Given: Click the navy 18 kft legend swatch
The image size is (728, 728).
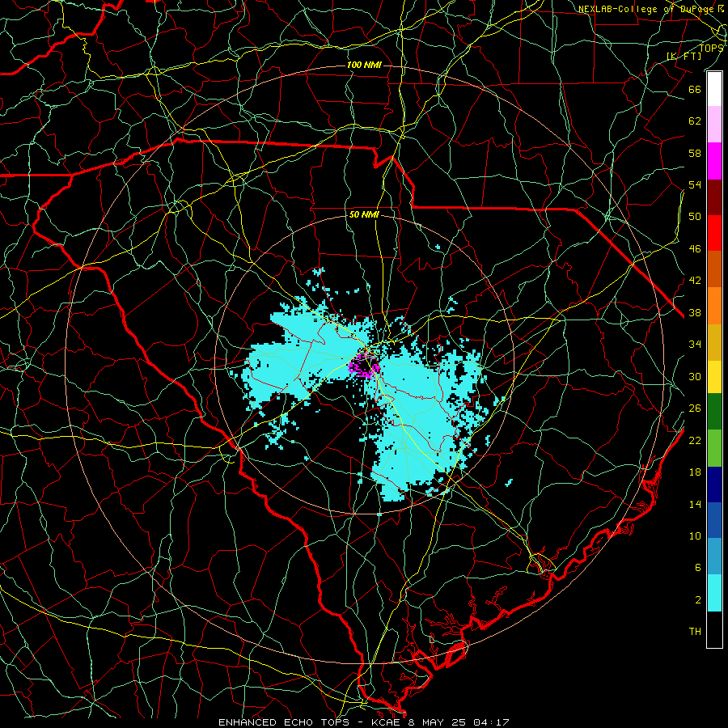Looking at the screenshot, I should (714, 485).
